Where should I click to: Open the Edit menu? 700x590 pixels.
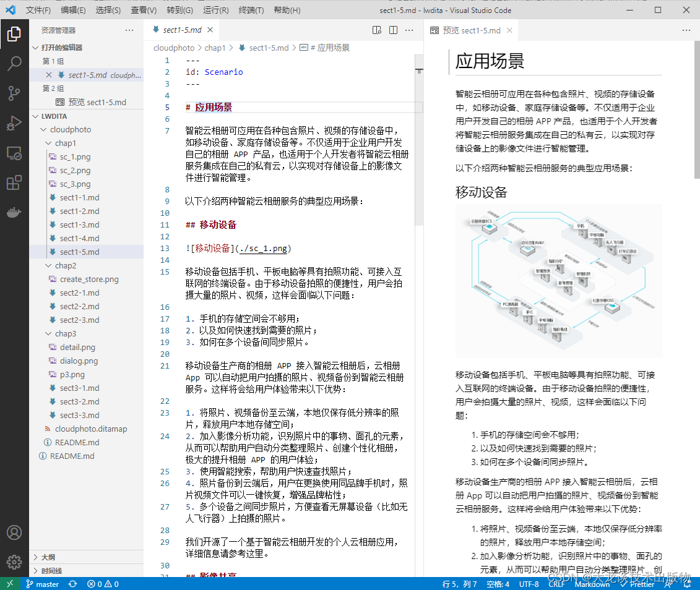point(73,10)
